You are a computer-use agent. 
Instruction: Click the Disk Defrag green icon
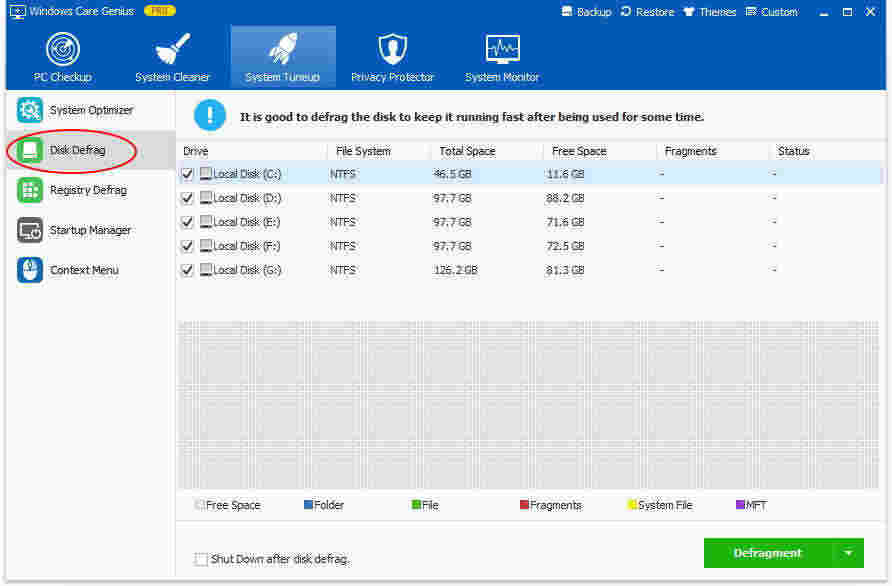coord(30,150)
